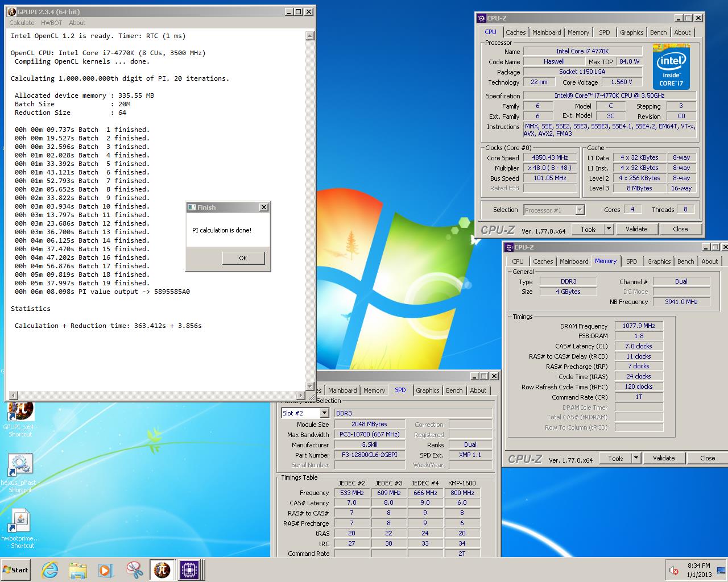Switch to SPD tab in top CPU-Z
The image size is (728, 582).
pyautogui.click(x=605, y=32)
